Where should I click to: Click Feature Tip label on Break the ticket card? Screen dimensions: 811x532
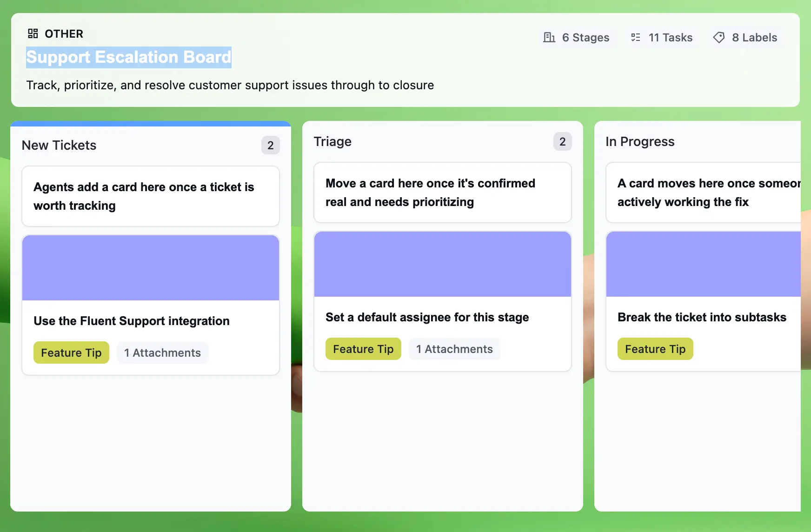655,349
